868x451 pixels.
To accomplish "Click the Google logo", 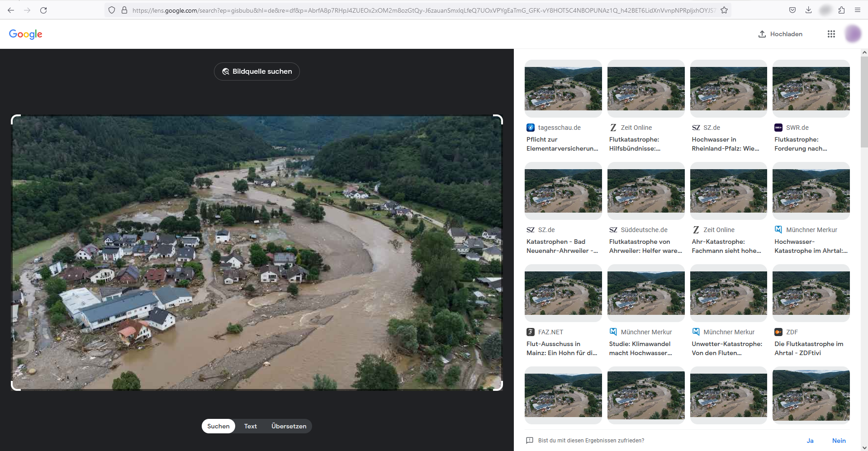I will pos(26,34).
